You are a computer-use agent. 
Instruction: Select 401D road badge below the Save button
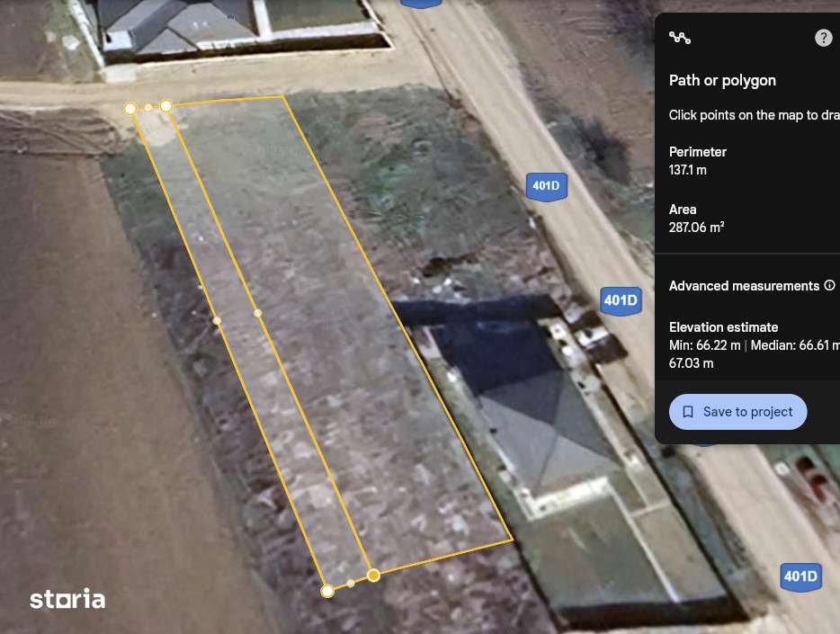click(x=800, y=576)
